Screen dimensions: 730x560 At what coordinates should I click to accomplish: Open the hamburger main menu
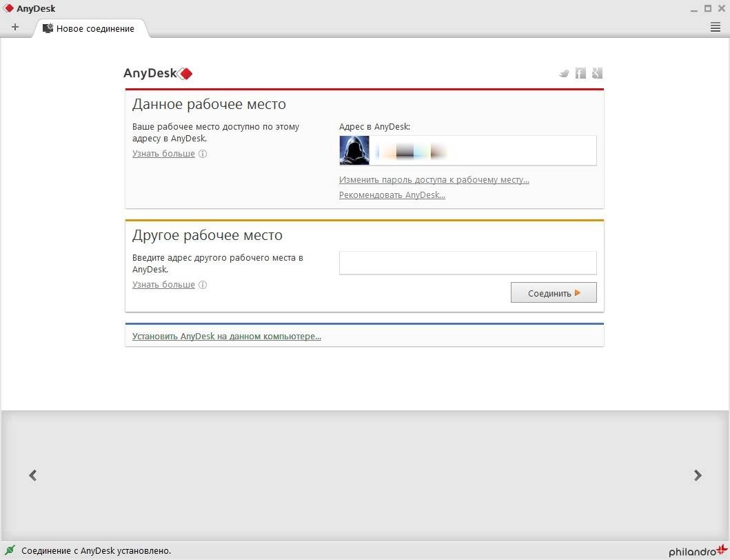coord(716,27)
